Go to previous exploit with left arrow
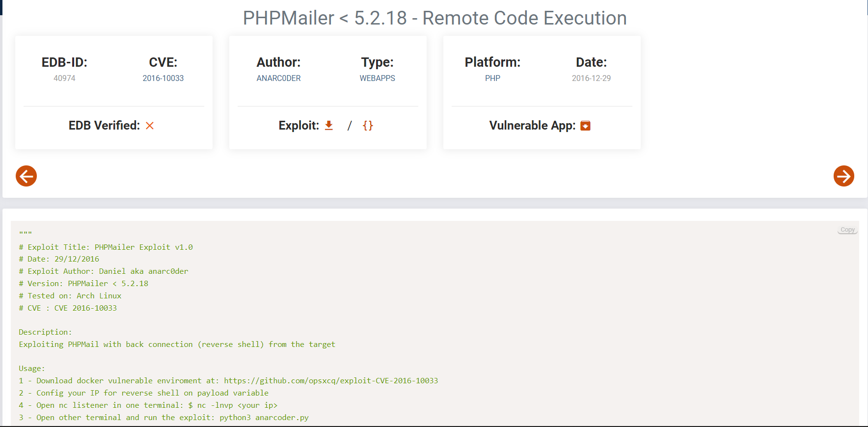Screen dimensions: 868x427 tap(26, 176)
